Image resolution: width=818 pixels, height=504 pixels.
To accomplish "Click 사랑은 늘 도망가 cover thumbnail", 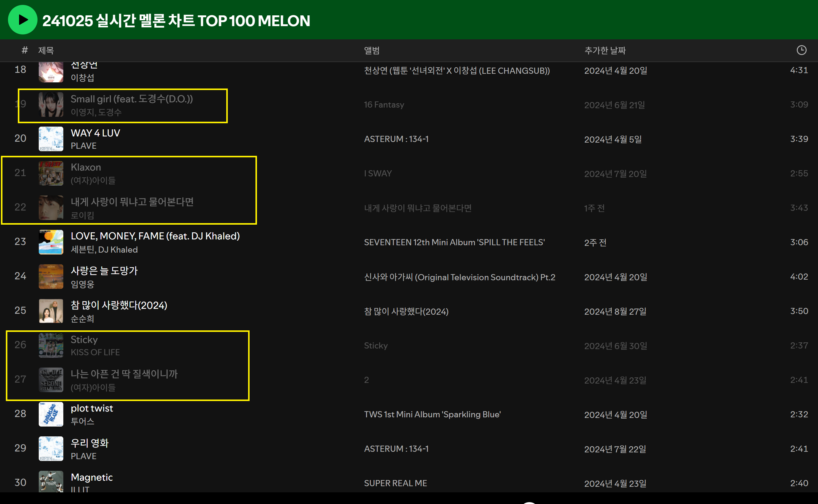I will tap(51, 277).
